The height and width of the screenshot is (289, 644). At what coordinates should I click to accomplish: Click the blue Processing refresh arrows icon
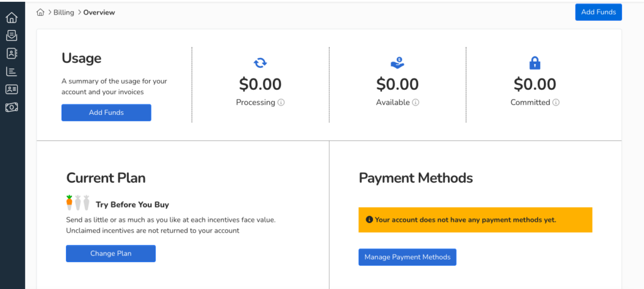(x=260, y=62)
